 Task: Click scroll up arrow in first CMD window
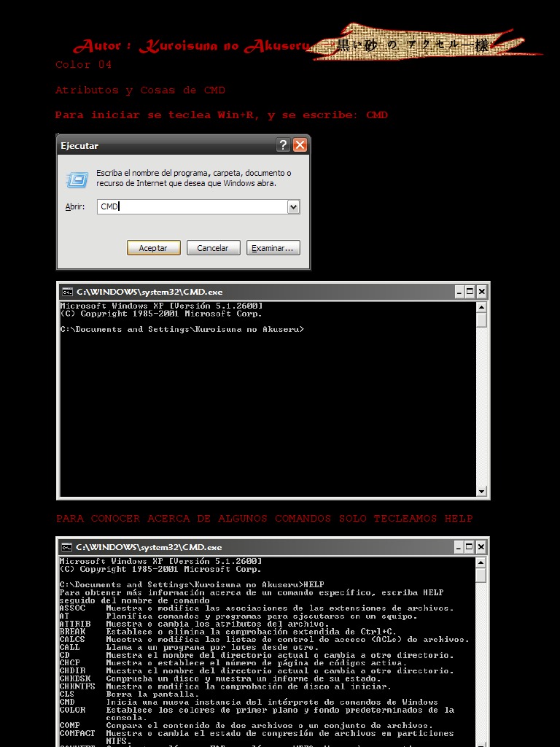[x=481, y=307]
